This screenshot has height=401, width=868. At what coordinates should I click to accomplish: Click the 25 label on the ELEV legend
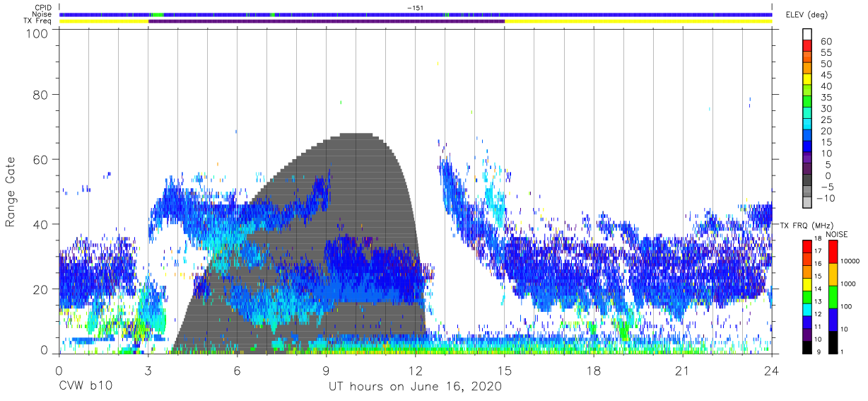point(826,120)
